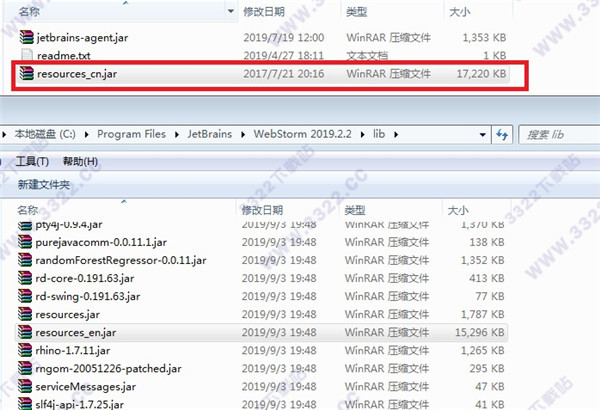Select the file name purejavacomm-0.0.11.1.jar
The width and height of the screenshot is (600, 410).
coord(101,242)
